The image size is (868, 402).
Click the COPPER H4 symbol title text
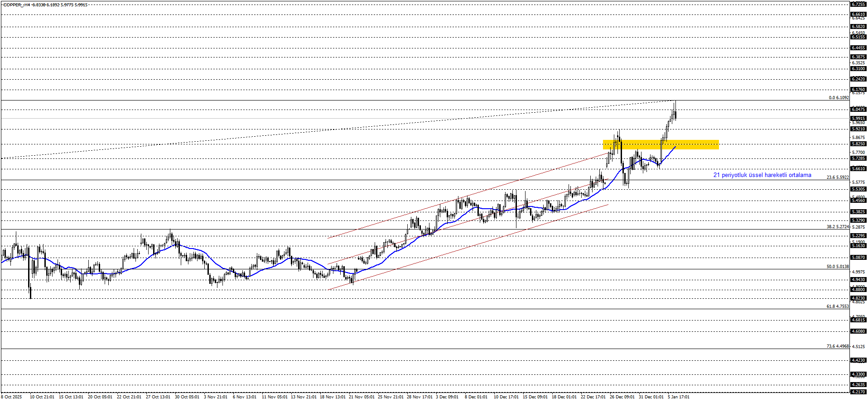click(x=45, y=5)
